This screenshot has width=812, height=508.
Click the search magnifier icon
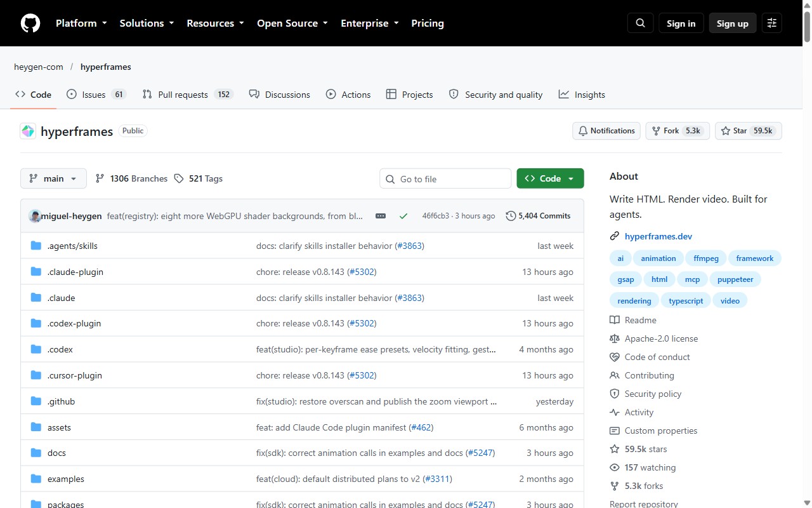pyautogui.click(x=640, y=23)
